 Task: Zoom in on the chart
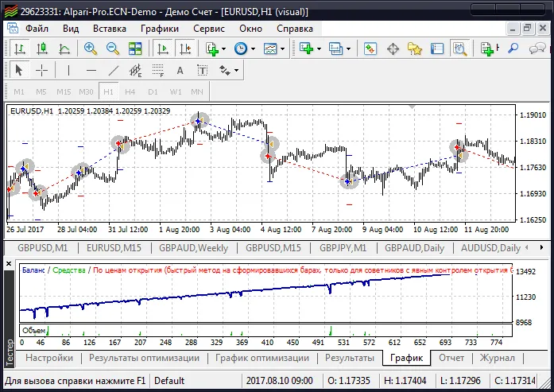coord(90,49)
